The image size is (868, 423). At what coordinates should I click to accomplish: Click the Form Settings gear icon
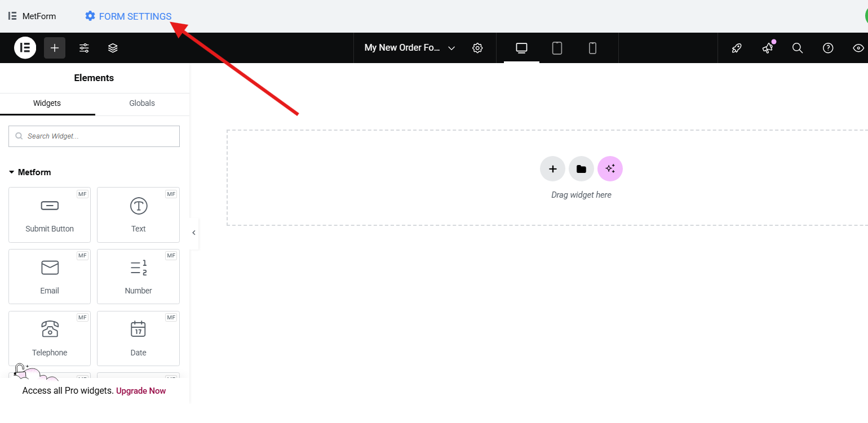point(90,16)
